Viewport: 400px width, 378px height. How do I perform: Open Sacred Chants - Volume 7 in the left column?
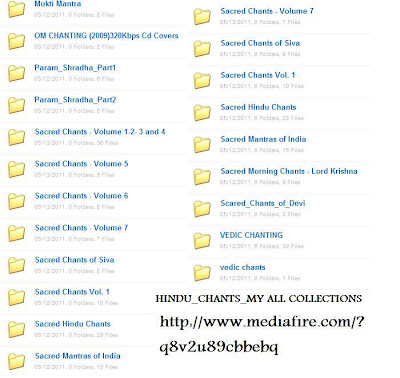coord(81,228)
